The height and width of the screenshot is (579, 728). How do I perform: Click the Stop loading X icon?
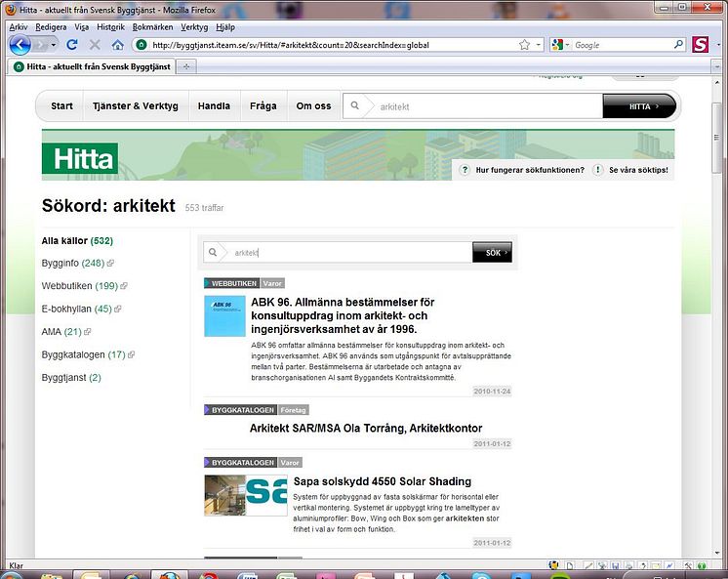click(x=95, y=45)
